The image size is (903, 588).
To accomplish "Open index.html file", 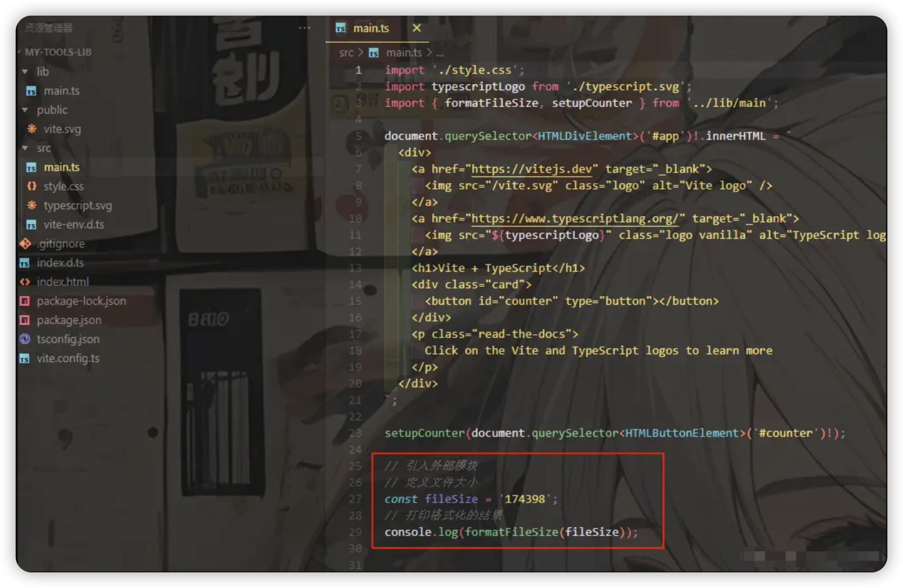I will [x=63, y=282].
